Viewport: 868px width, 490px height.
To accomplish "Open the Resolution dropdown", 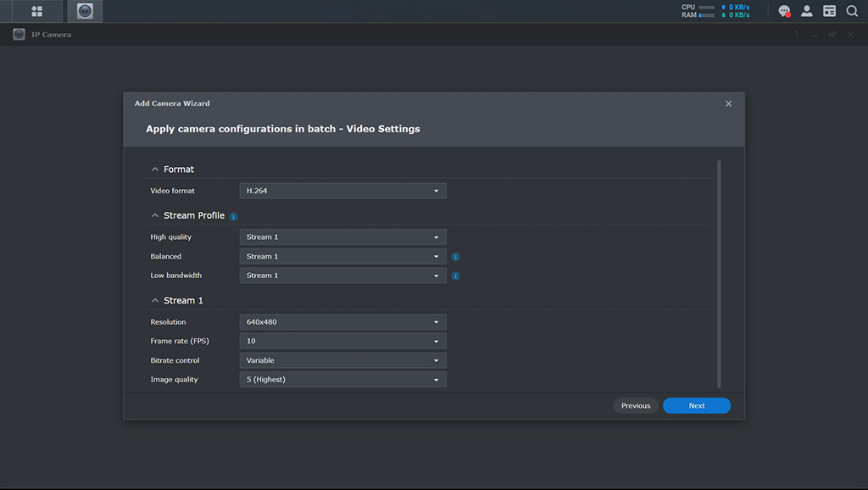I will [x=342, y=322].
